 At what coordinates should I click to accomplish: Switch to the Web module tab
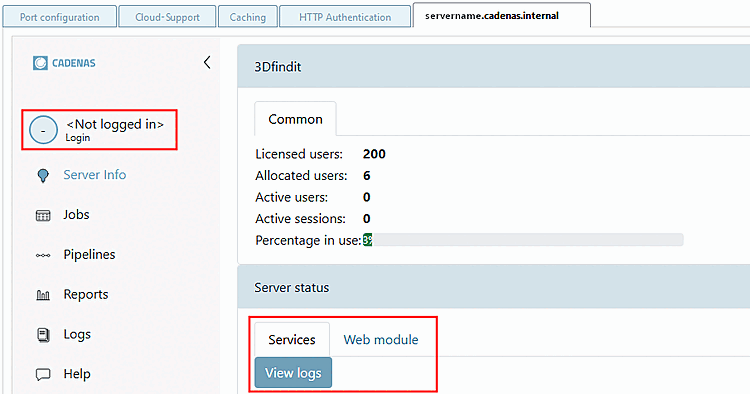pos(381,339)
